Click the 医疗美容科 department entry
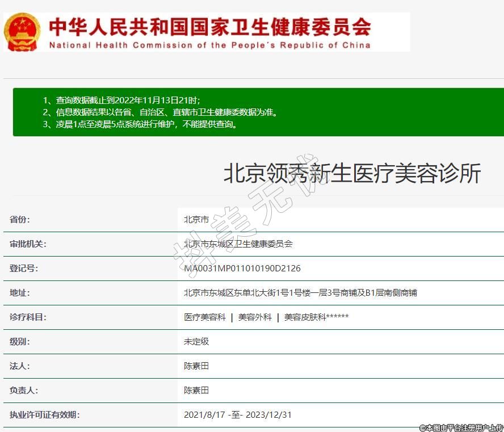504x432 pixels. [x=205, y=317]
